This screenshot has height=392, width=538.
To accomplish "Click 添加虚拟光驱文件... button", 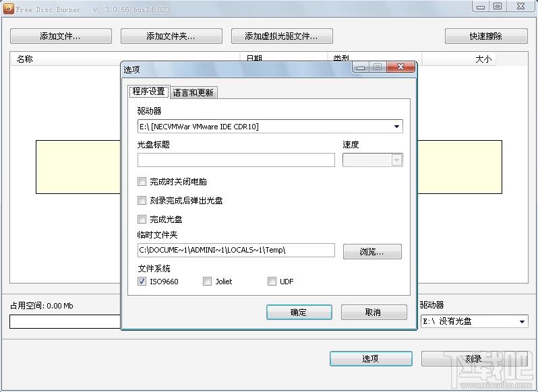I will (282, 36).
